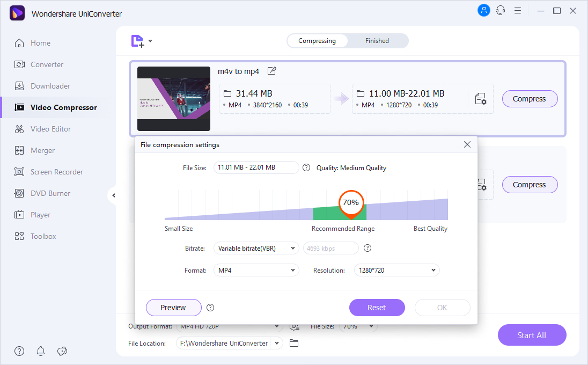
Task: Open the Downloader section
Action: (x=42, y=86)
